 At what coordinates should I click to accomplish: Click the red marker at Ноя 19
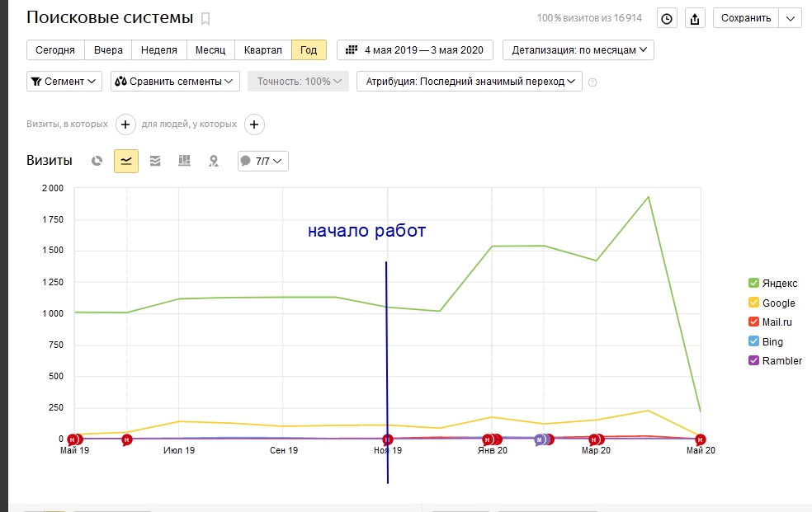387,439
